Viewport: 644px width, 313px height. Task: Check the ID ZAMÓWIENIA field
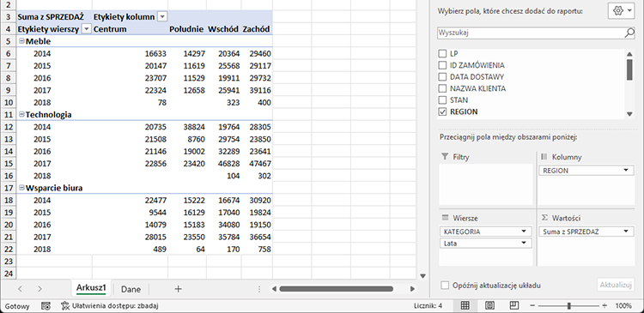(x=442, y=65)
